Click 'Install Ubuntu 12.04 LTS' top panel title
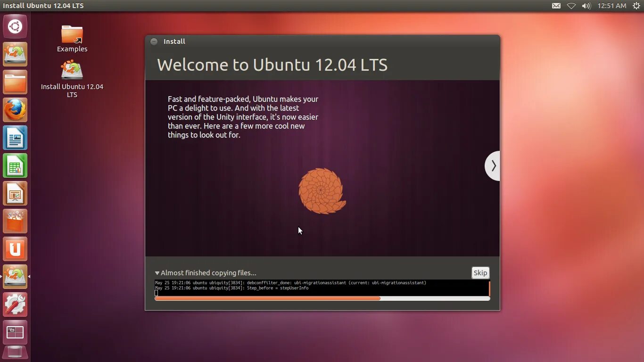 tap(43, 6)
